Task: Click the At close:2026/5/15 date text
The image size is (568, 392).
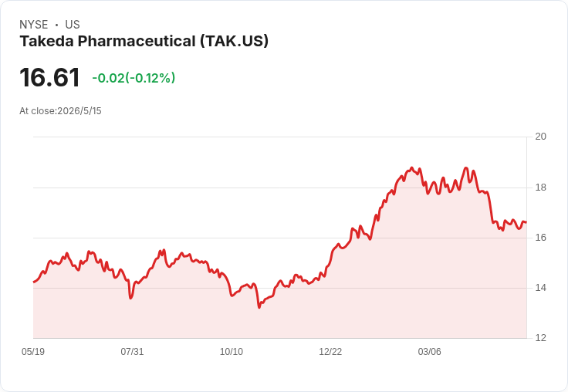Action: pos(60,111)
